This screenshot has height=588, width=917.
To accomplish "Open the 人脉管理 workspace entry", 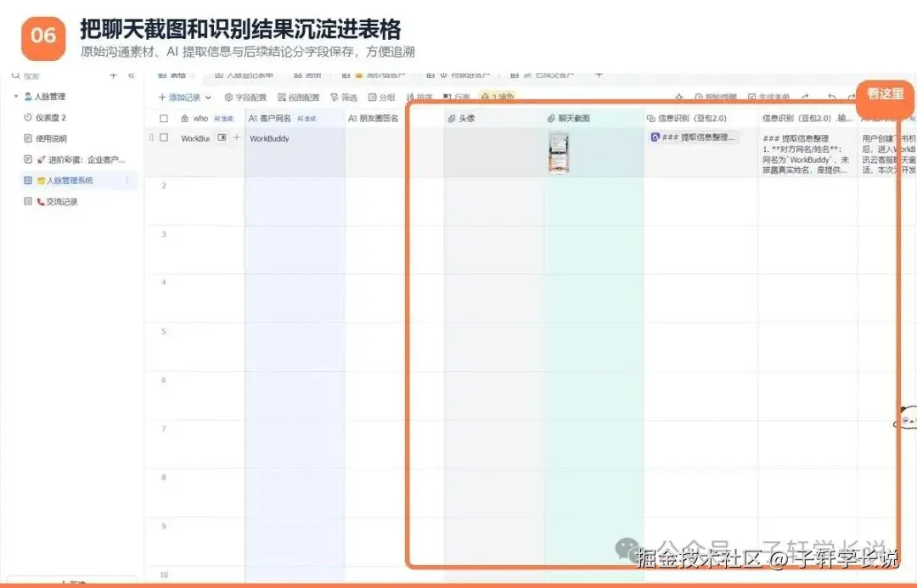I will tap(45, 97).
